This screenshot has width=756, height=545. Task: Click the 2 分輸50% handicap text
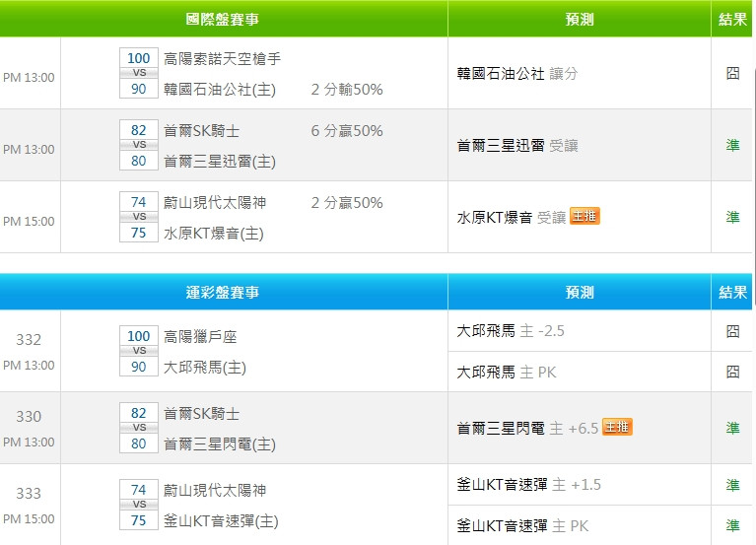pyautogui.click(x=347, y=89)
